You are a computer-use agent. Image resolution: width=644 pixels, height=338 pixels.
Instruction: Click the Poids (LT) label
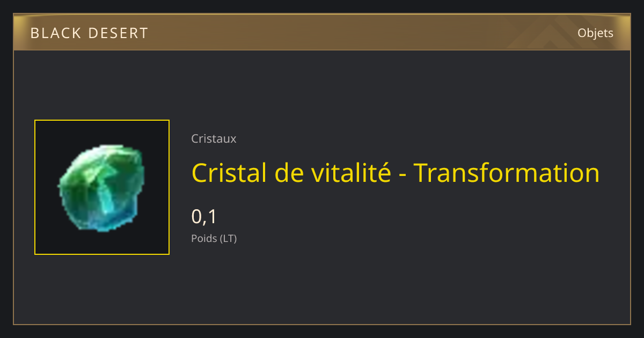point(214,238)
